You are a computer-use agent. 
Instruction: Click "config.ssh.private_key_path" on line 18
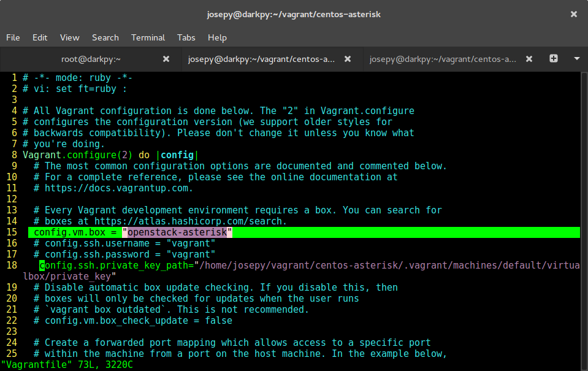coord(113,265)
